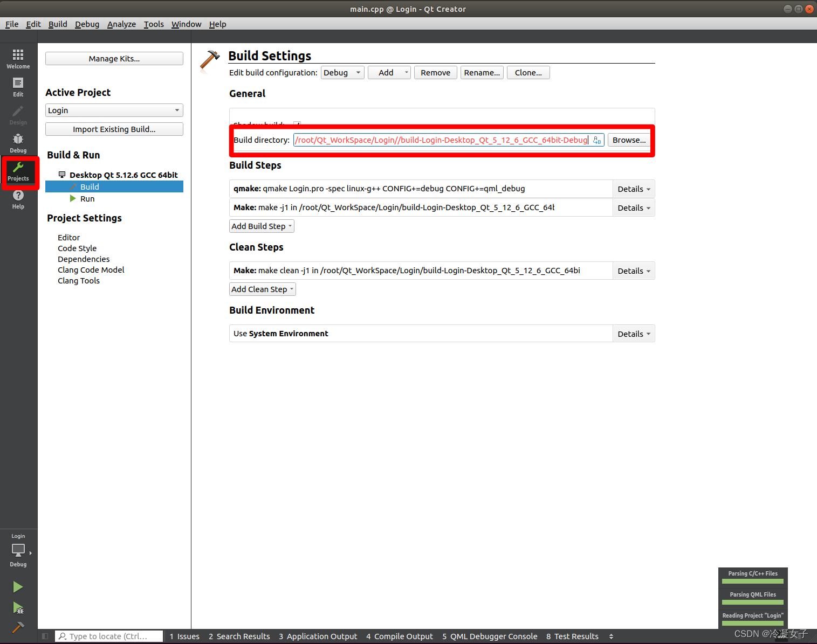Open the Search Results pane
Image resolution: width=817 pixels, height=644 pixels.
click(239, 636)
